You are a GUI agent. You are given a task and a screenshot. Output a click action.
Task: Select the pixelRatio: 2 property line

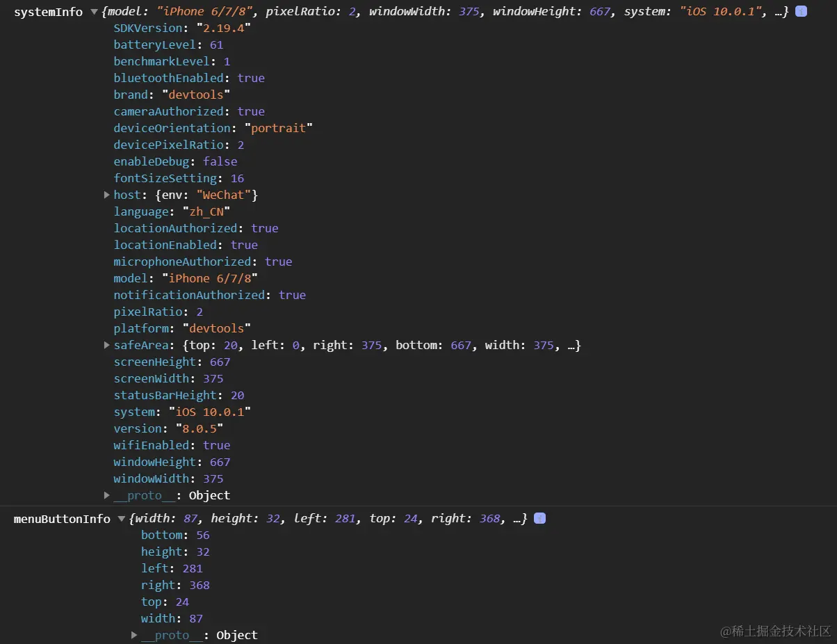tap(159, 312)
